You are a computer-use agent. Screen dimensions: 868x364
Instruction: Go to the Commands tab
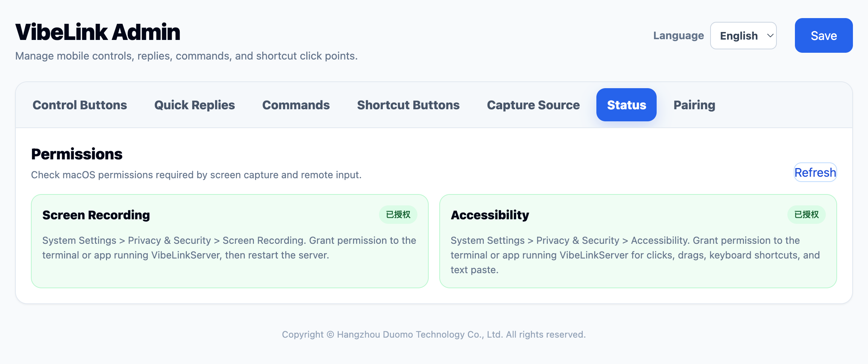click(x=296, y=105)
